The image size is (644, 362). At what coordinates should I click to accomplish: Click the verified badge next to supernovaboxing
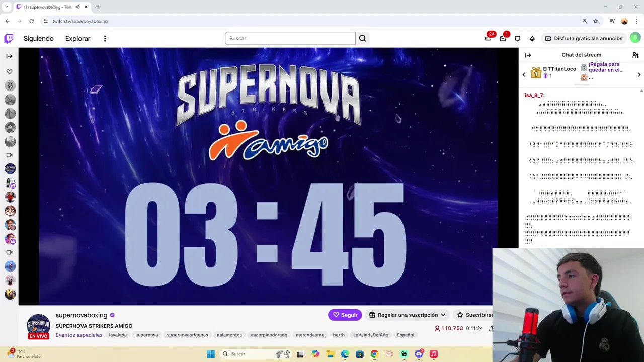112,315
